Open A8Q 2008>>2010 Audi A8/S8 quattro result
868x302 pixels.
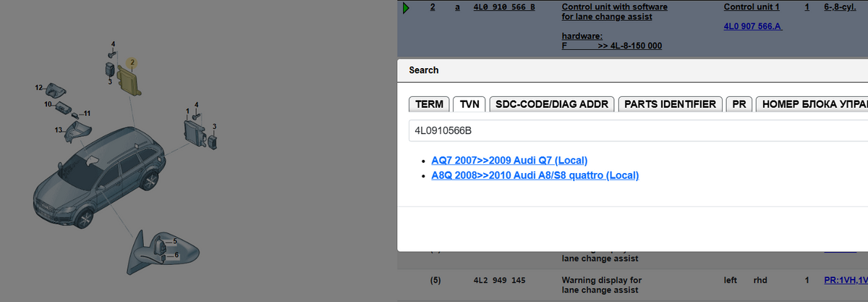pyautogui.click(x=535, y=175)
